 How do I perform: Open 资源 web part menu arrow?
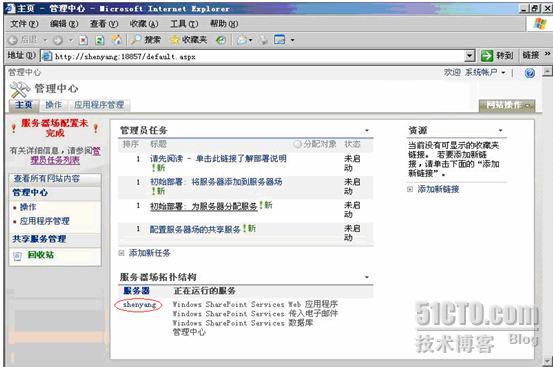(x=500, y=131)
